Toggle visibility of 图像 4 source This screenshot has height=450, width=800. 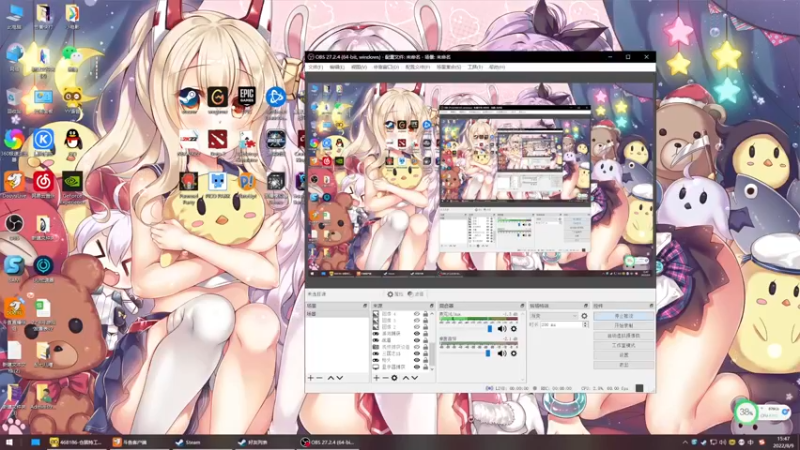[x=417, y=314]
